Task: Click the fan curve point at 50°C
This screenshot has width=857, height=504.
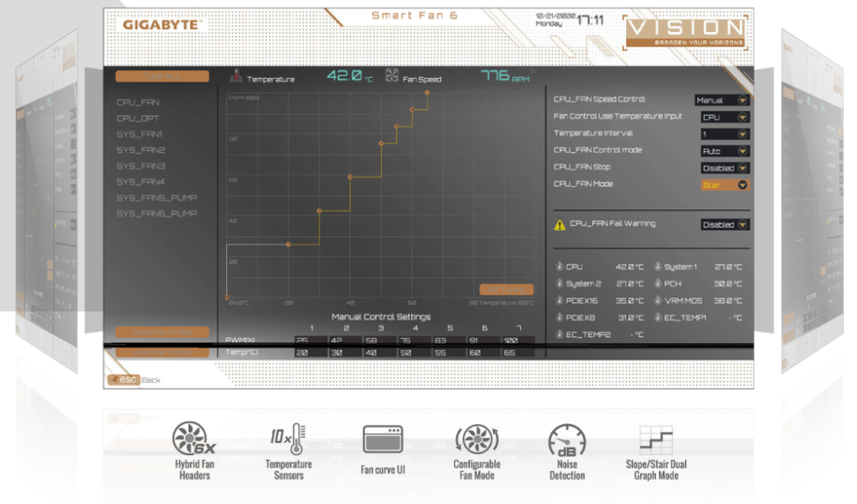Action: coord(381,144)
